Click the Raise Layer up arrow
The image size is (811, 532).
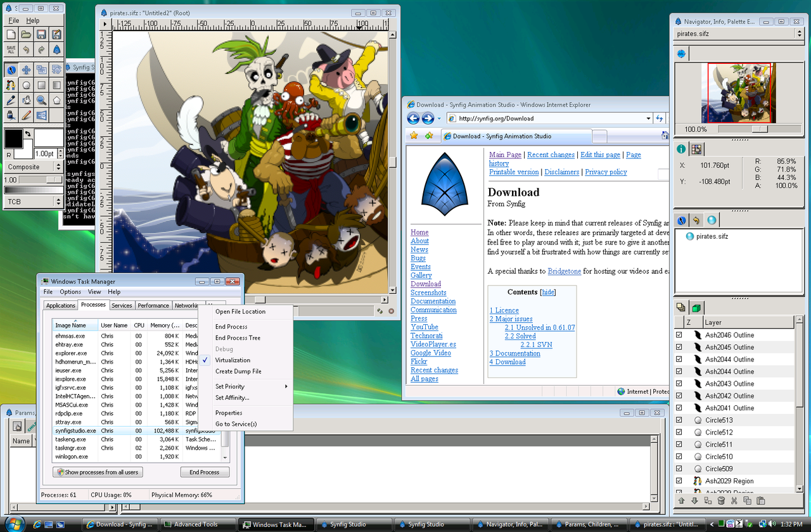pyautogui.click(x=681, y=500)
